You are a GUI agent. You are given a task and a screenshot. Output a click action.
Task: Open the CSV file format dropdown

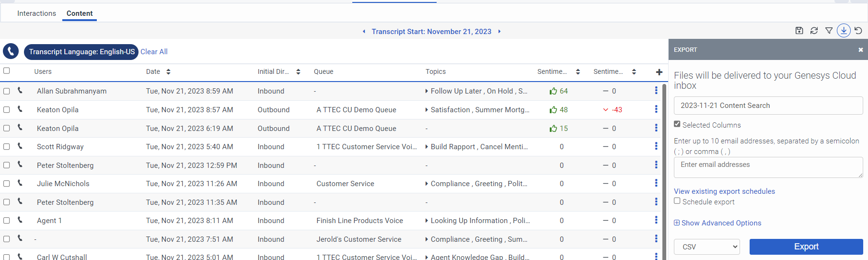706,247
